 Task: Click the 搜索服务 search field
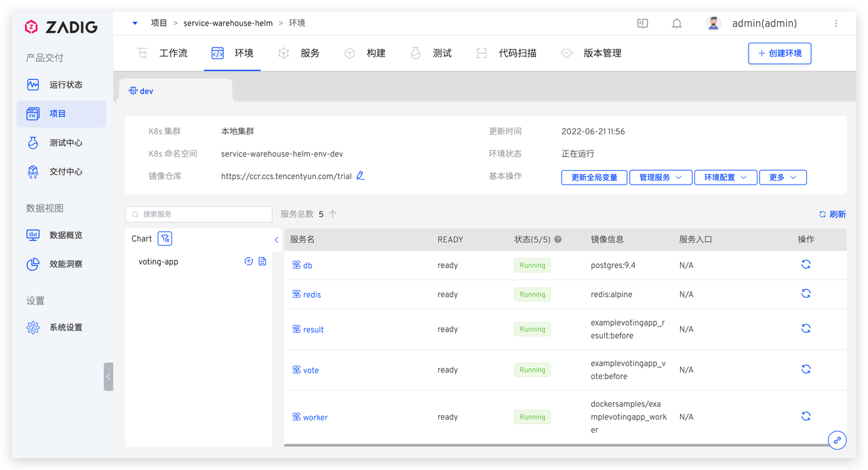(x=199, y=214)
